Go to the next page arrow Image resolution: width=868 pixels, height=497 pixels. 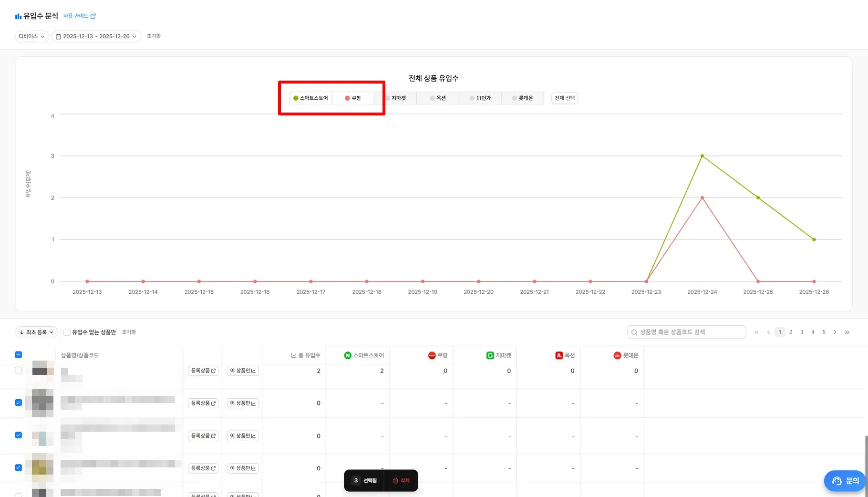pos(835,332)
